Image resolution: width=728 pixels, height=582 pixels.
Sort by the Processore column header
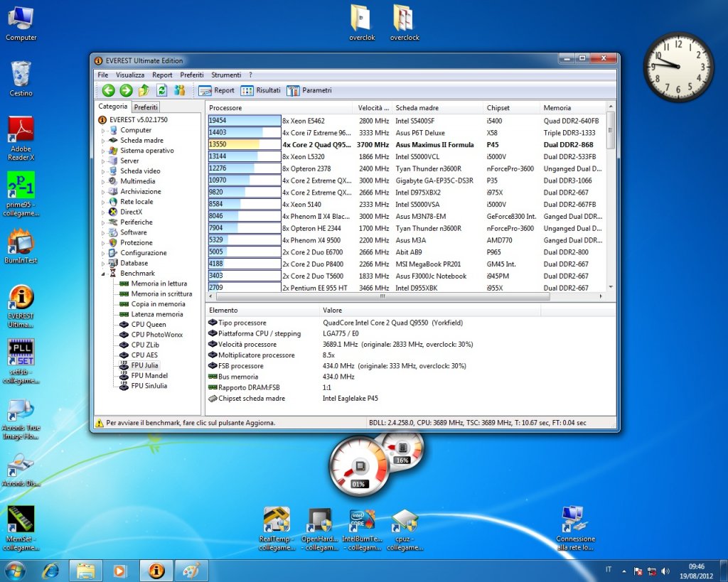[279, 108]
